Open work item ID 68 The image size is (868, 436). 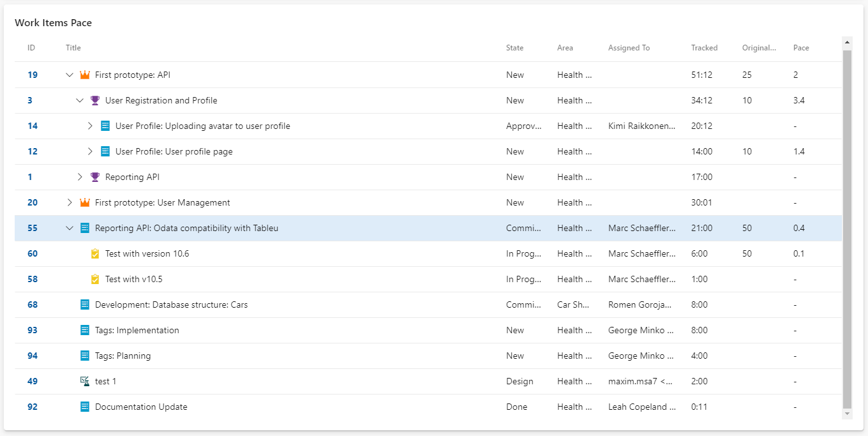coord(33,304)
